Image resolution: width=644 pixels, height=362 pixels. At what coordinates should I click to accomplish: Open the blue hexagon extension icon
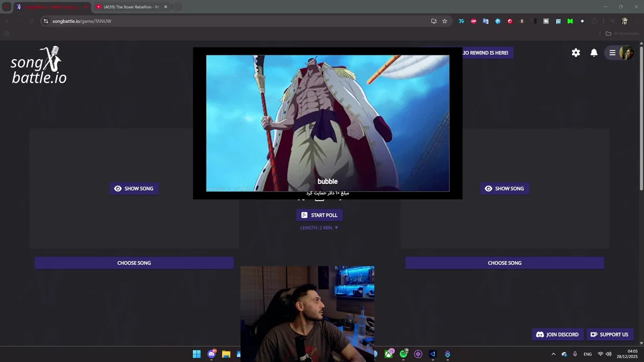498,21
